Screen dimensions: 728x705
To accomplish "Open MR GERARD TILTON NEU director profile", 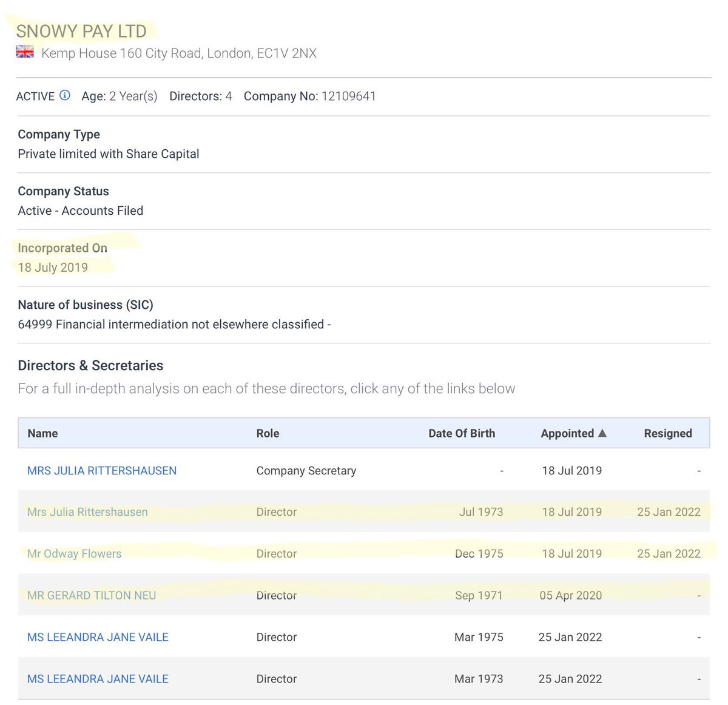I will coord(92,595).
